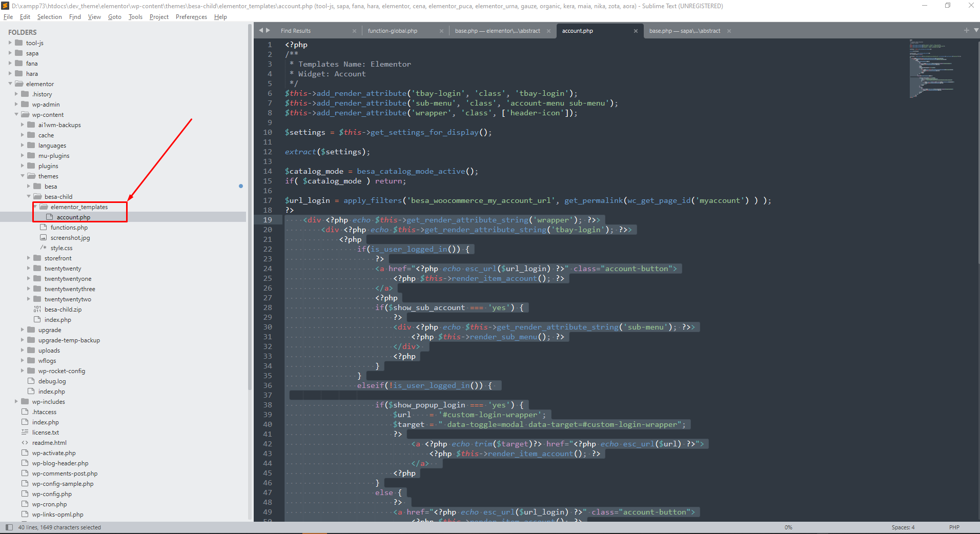980x534 pixels.
Task: Select account.php in the sidebar tree
Action: click(73, 217)
